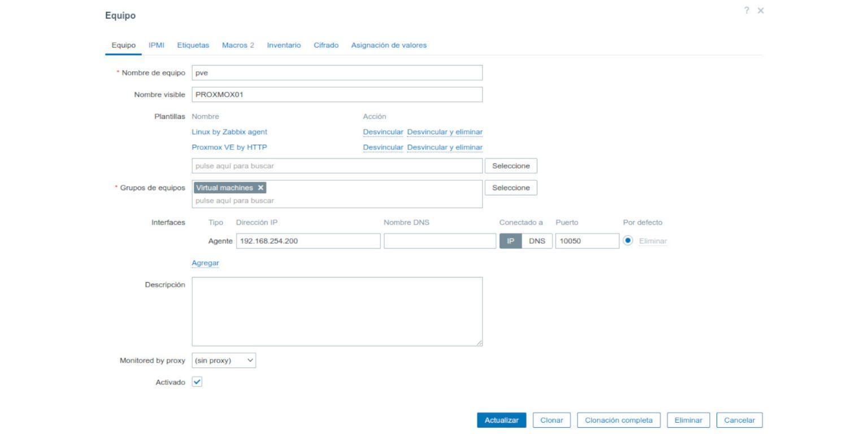Open the Monitored by proxy dropdown
This screenshot has width=868, height=434.
[223, 360]
